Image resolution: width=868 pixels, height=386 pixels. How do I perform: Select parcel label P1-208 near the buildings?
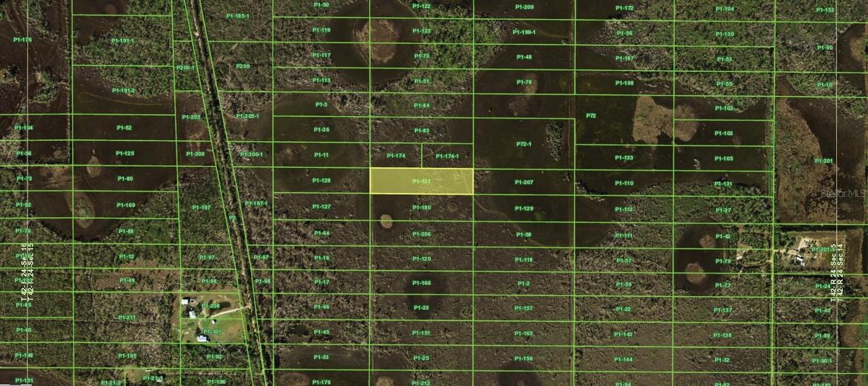(210, 306)
